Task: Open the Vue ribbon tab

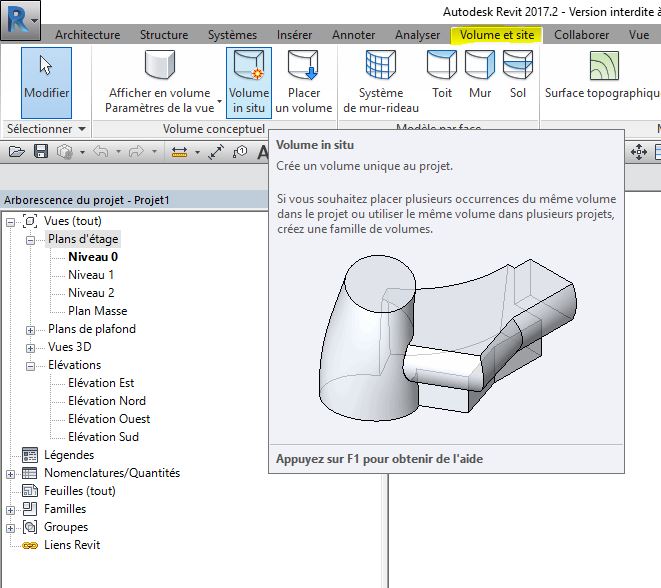Action: pos(639,35)
